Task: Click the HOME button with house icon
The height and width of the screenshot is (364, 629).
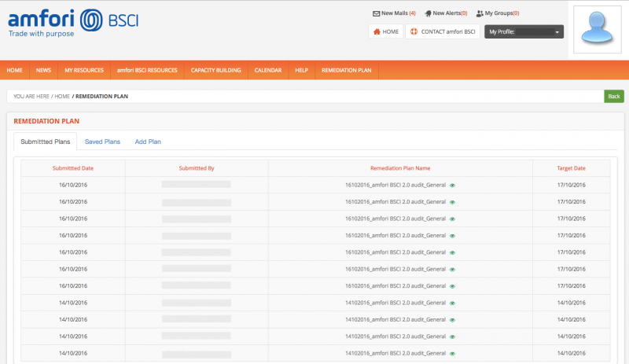Action: point(385,32)
